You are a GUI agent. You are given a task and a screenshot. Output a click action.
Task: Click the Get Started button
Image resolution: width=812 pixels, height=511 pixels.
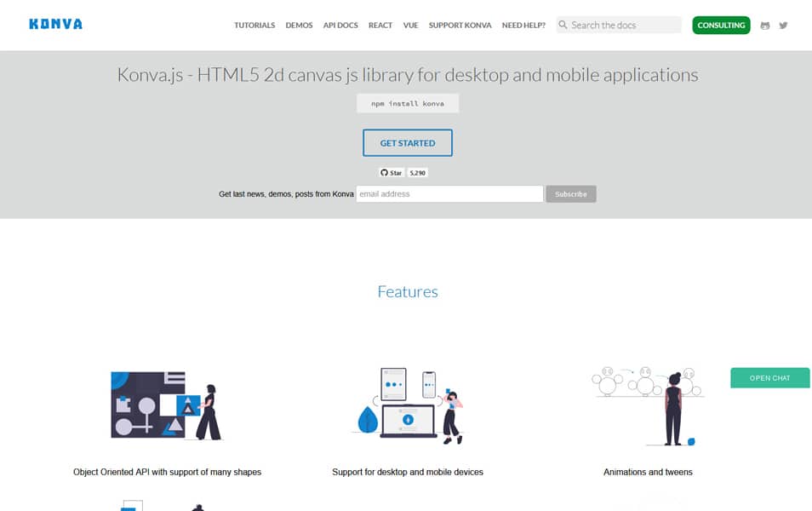(408, 143)
